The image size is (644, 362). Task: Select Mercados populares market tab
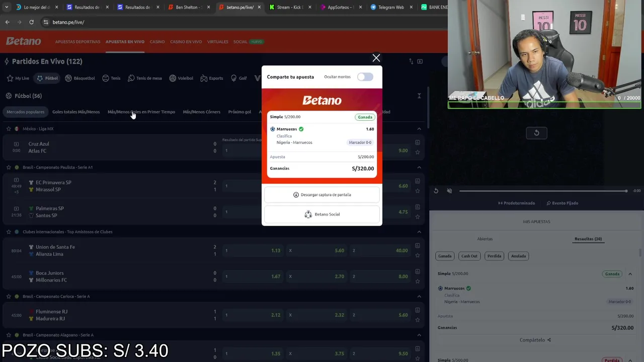click(x=26, y=112)
